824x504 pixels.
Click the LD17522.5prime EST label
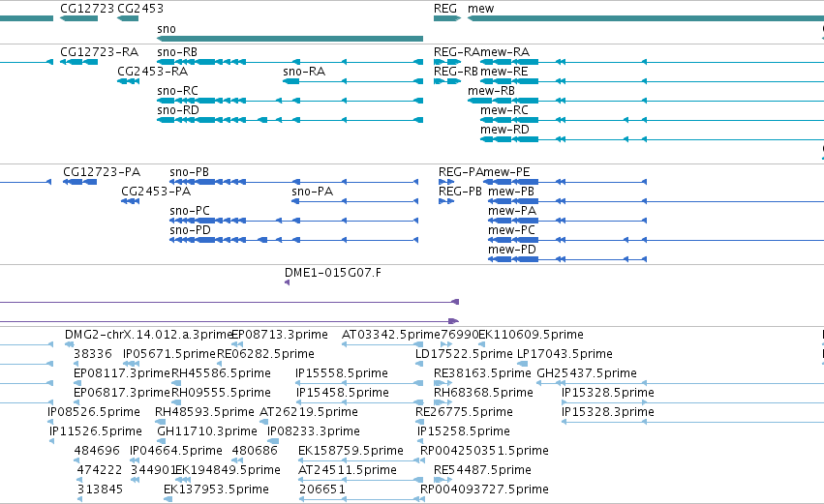464,354
